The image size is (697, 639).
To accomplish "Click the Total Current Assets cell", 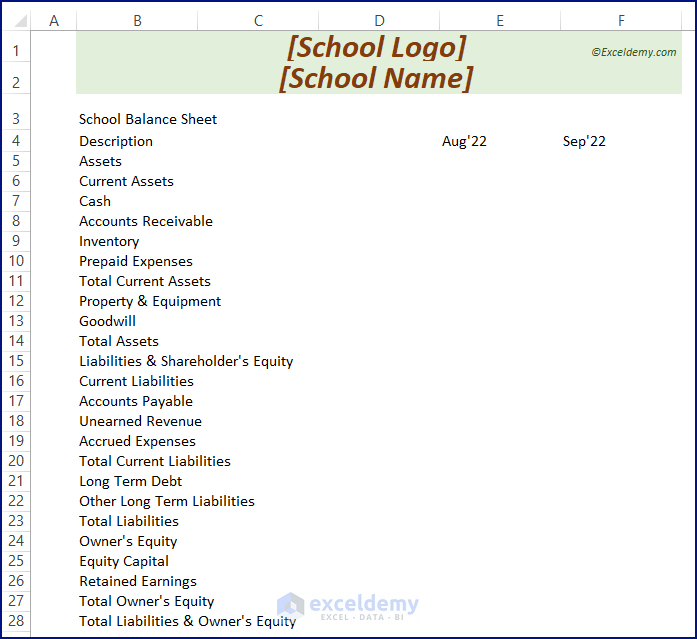I will click(x=144, y=281).
